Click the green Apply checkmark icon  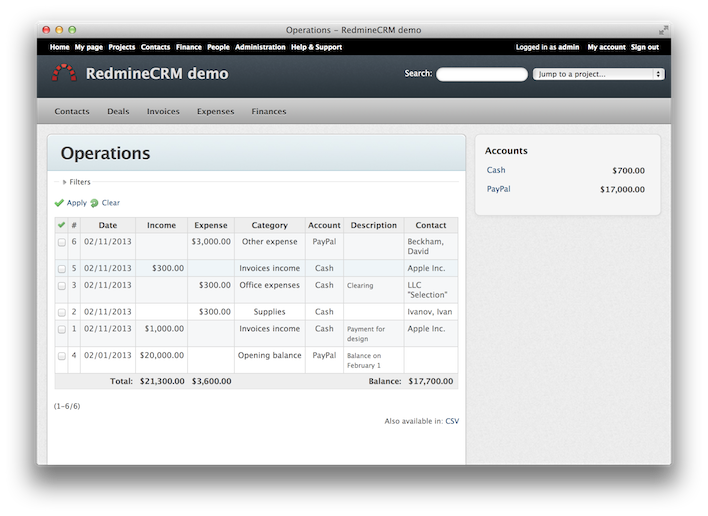tap(60, 203)
